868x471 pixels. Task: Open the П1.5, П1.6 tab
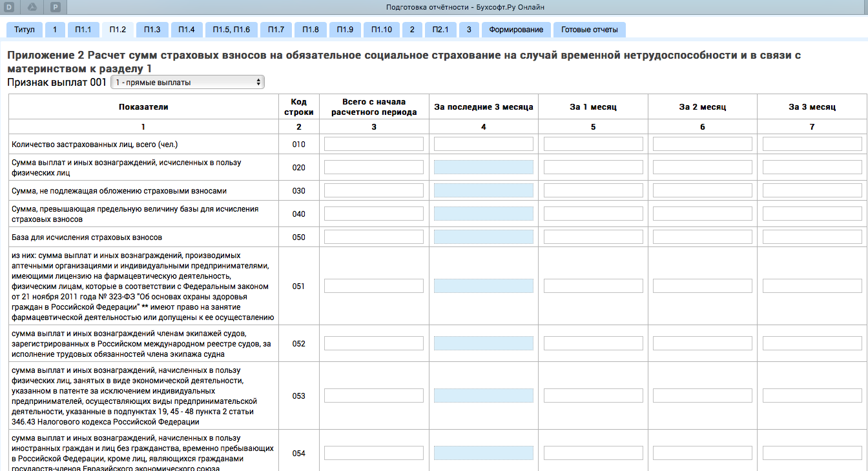click(x=232, y=30)
